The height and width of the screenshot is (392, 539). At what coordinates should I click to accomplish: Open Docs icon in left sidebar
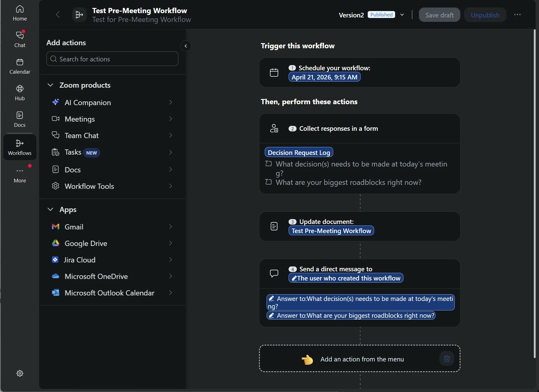click(20, 119)
